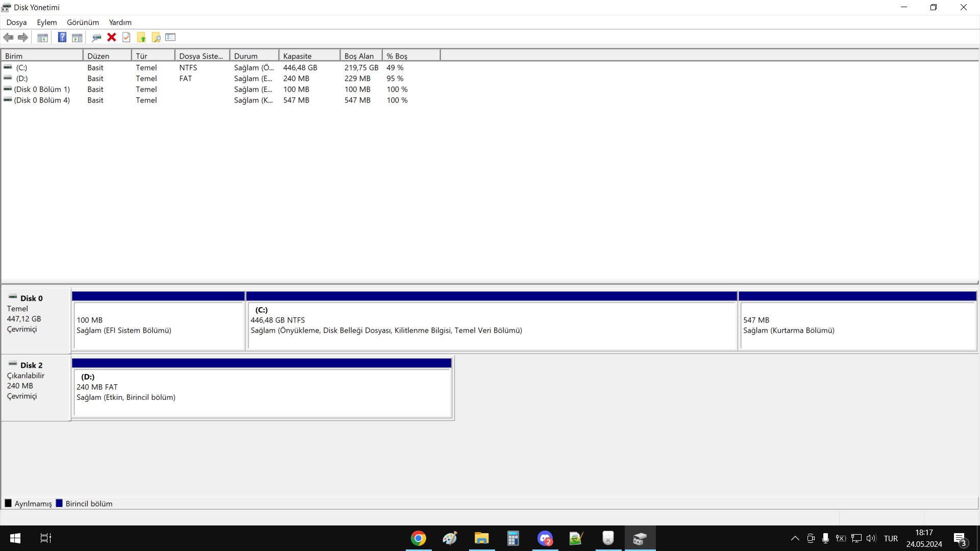The height and width of the screenshot is (551, 980).
Task: Show hidden icons in system tray
Action: tap(795, 538)
